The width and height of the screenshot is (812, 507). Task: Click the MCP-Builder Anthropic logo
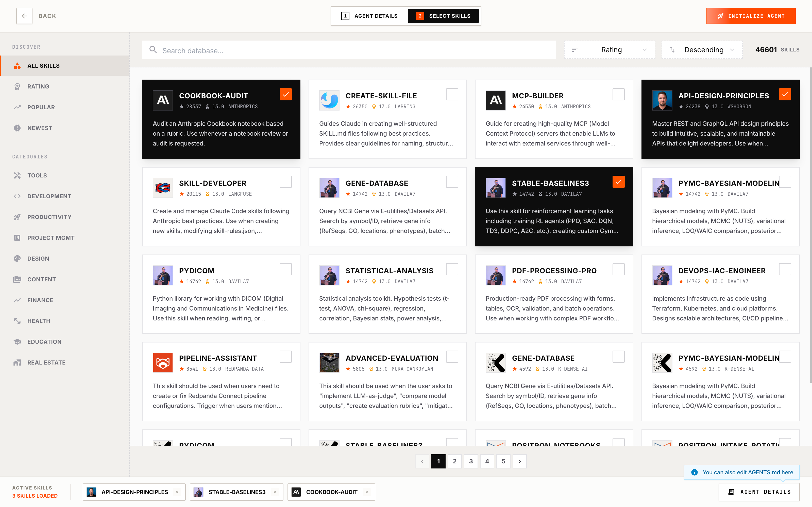(496, 100)
